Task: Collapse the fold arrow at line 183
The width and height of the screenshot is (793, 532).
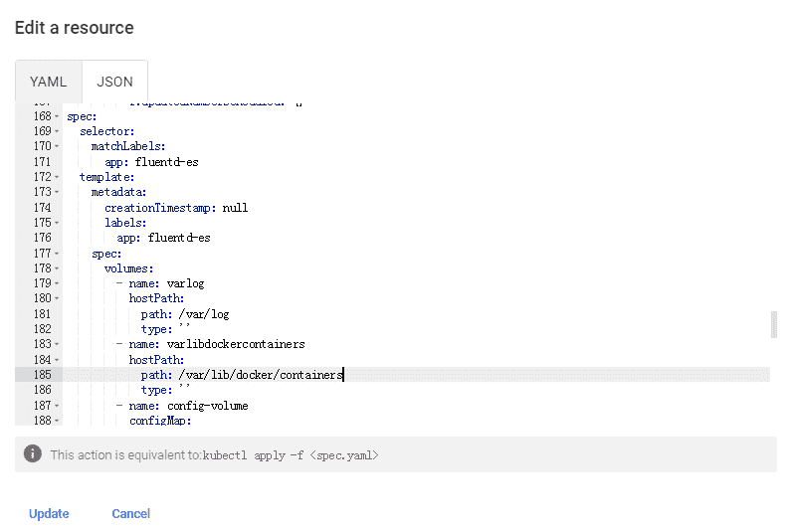Action: point(57,344)
